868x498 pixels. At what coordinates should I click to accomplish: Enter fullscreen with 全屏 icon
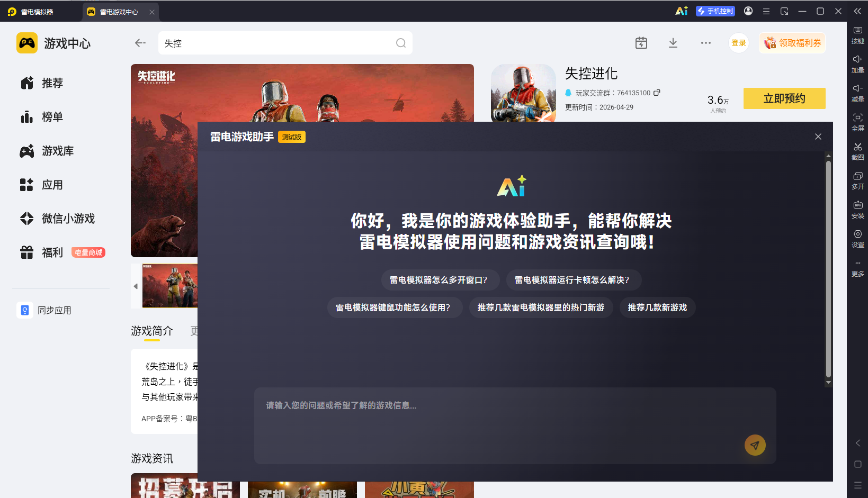coord(858,122)
